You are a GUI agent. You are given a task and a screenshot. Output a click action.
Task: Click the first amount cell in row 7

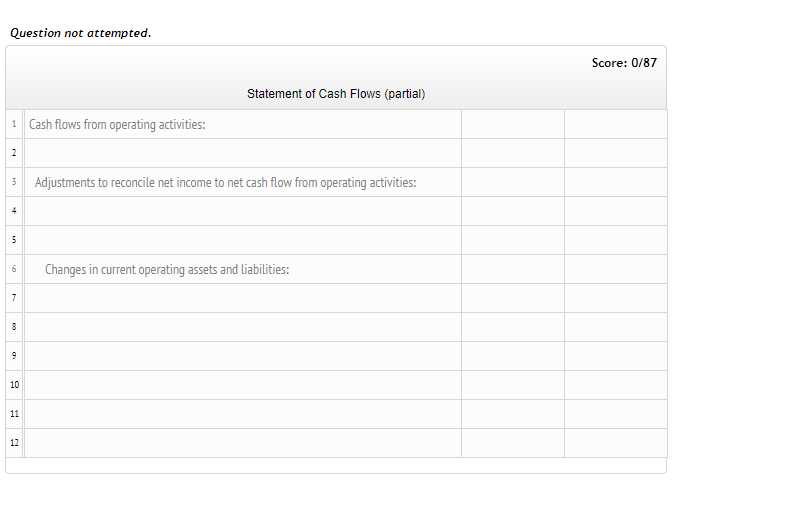pos(513,298)
